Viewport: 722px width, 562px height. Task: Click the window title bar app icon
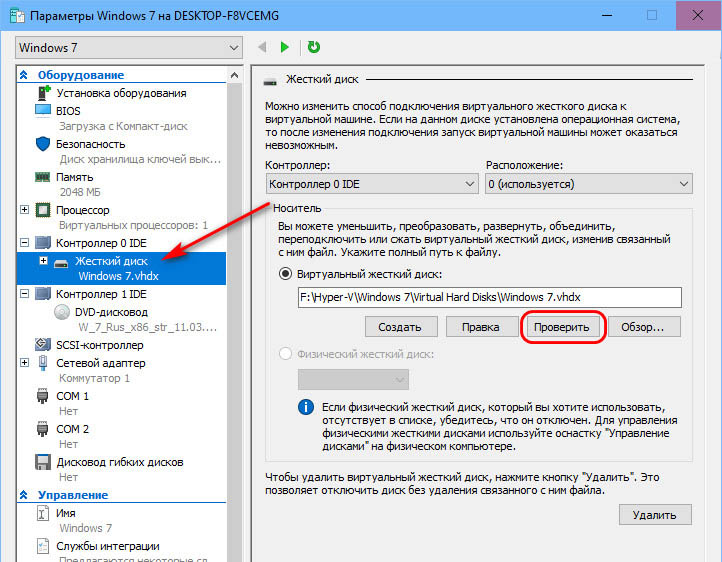[17, 16]
